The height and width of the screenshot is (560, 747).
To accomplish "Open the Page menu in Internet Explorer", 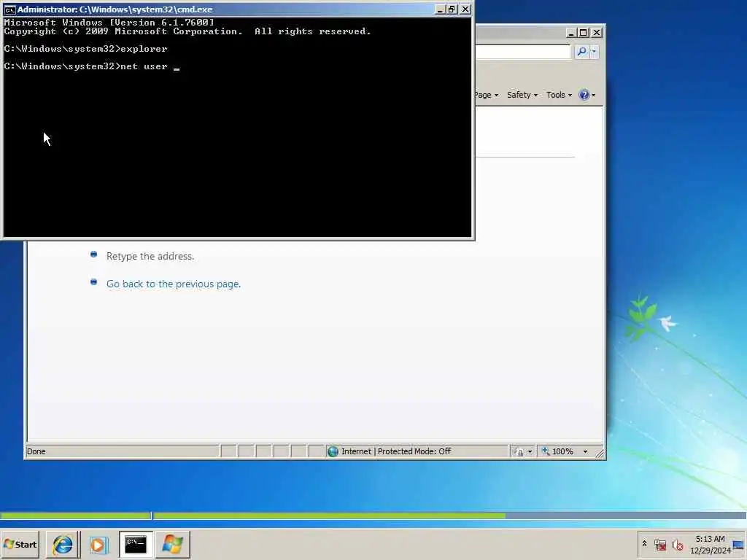I will pyautogui.click(x=487, y=95).
